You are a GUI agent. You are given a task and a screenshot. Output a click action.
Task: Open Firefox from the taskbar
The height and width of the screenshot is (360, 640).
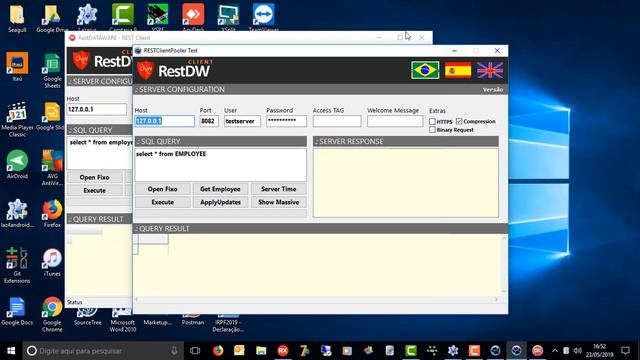(x=218, y=351)
